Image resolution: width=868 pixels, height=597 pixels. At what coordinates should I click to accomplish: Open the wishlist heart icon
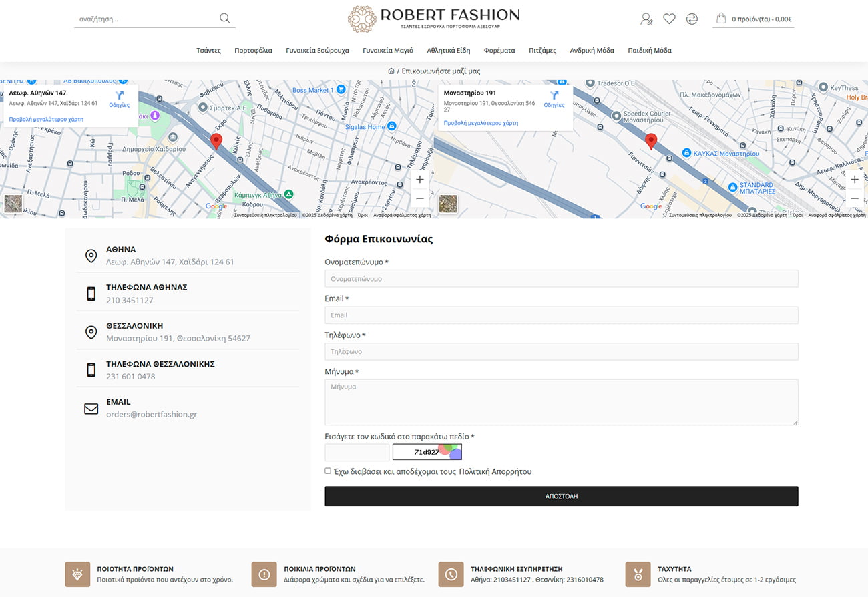click(669, 19)
